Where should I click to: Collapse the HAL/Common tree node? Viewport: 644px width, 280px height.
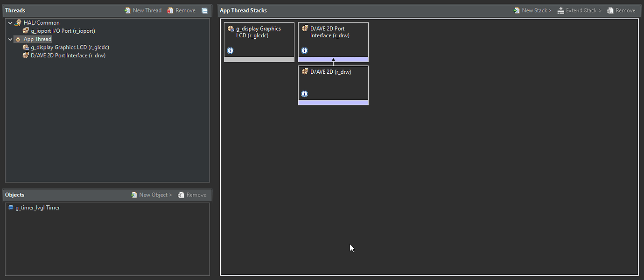10,22
